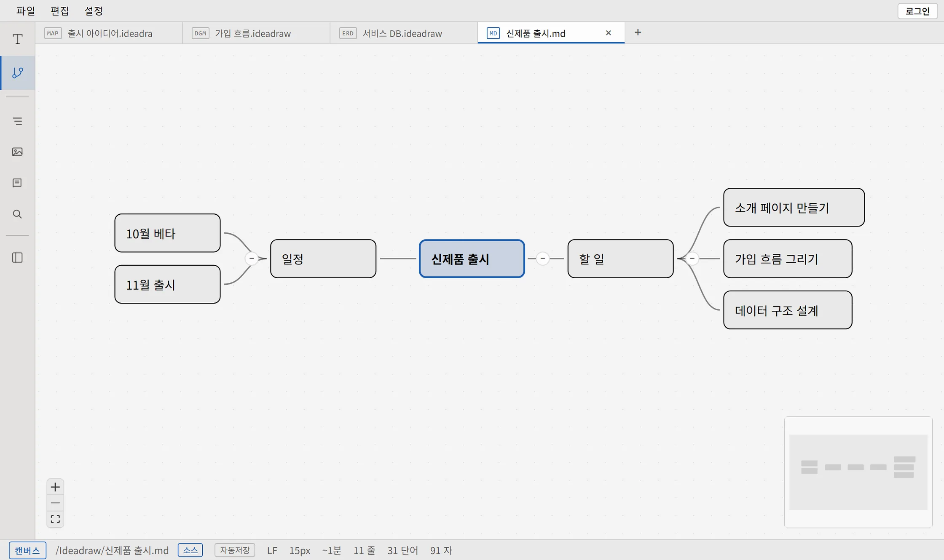This screenshot has width=944, height=560.
Task: Open the outline list icon
Action: (17, 121)
